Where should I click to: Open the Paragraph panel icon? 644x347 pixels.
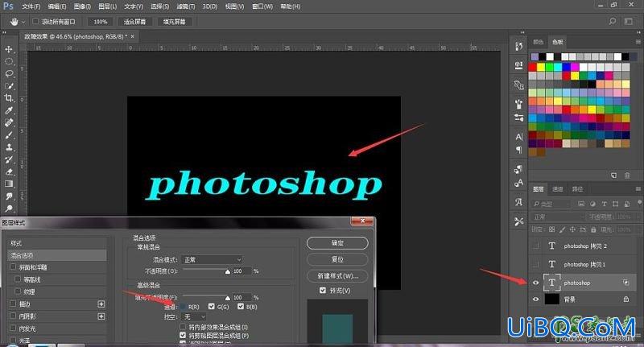pos(518,150)
